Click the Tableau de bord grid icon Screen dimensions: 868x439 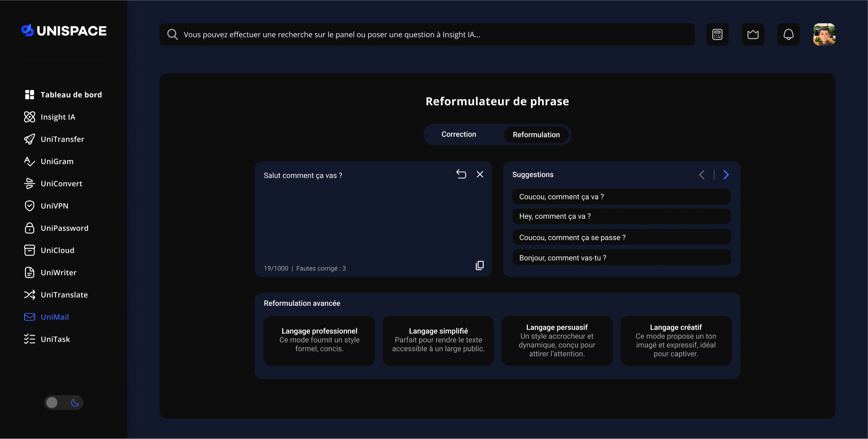pyautogui.click(x=30, y=95)
